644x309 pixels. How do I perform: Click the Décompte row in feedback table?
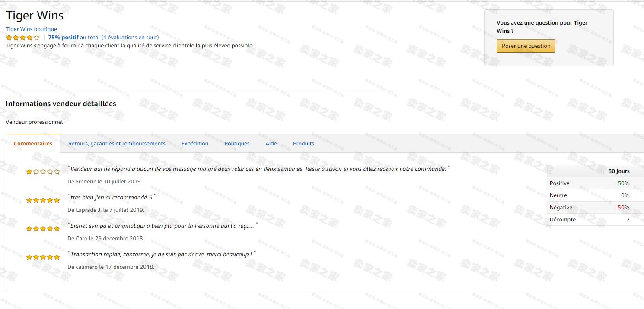pyautogui.click(x=595, y=220)
